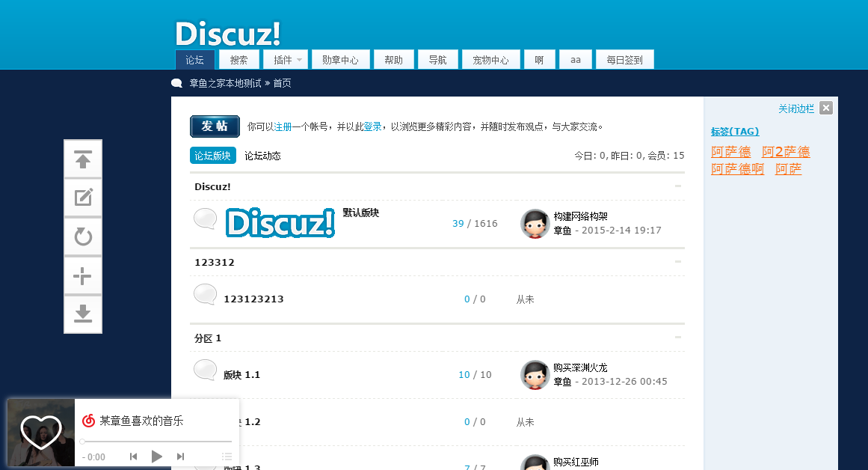Click author 章鱼 dated 2015-2-14
Image resolution: width=868 pixels, height=470 pixels.
click(562, 231)
